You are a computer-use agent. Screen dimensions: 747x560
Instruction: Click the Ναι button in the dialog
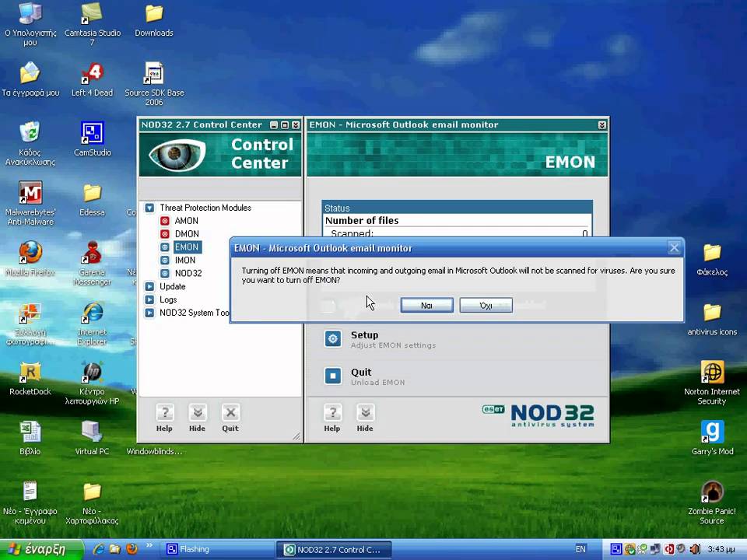tap(426, 306)
